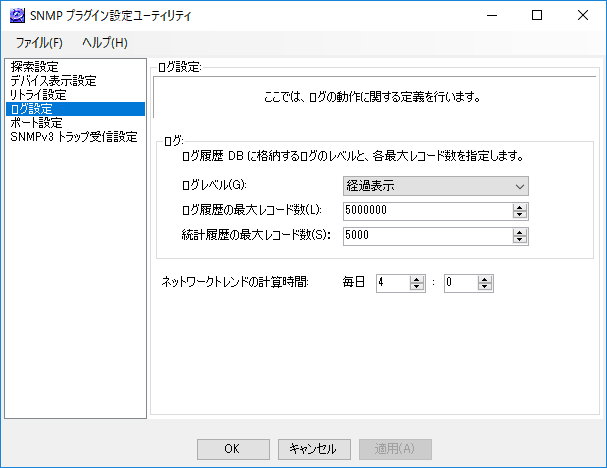607x468 pixels.
Task: Increase 統計履歴の最大レコード数 with up arrow
Action: point(520,232)
